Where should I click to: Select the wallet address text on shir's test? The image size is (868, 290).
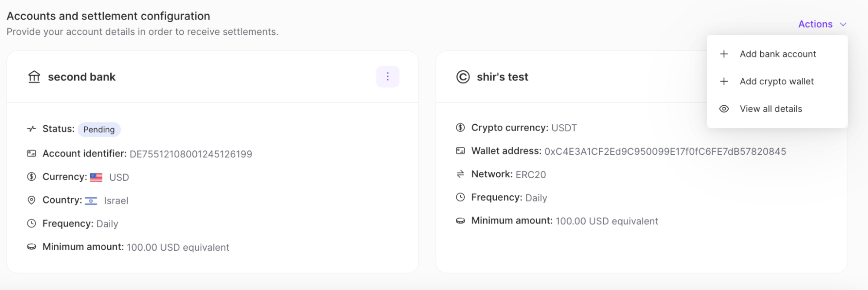click(x=665, y=151)
